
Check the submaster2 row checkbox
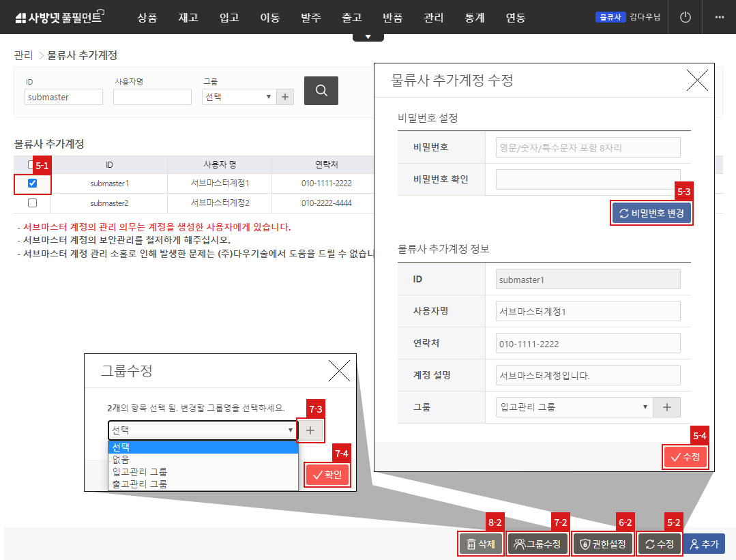[x=31, y=203]
